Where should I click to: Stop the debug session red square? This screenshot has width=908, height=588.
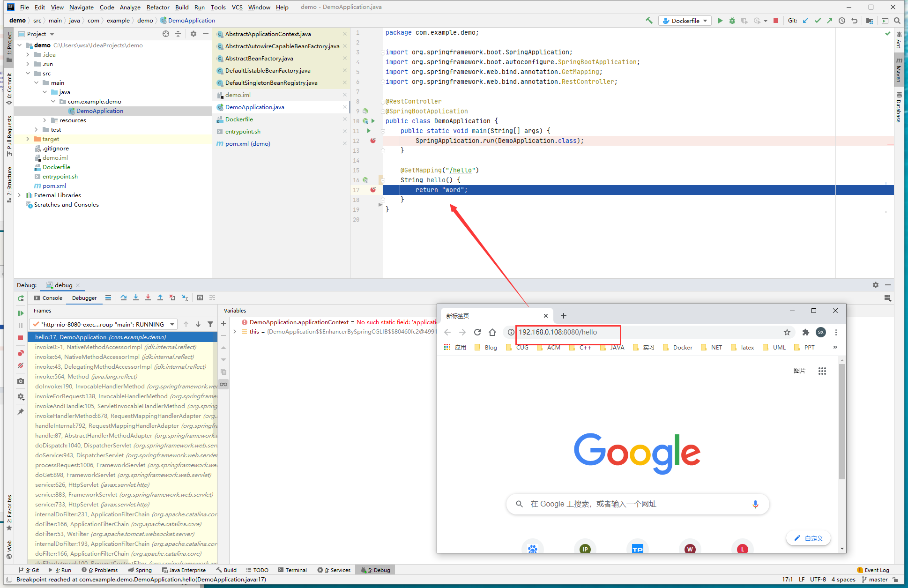click(21, 338)
